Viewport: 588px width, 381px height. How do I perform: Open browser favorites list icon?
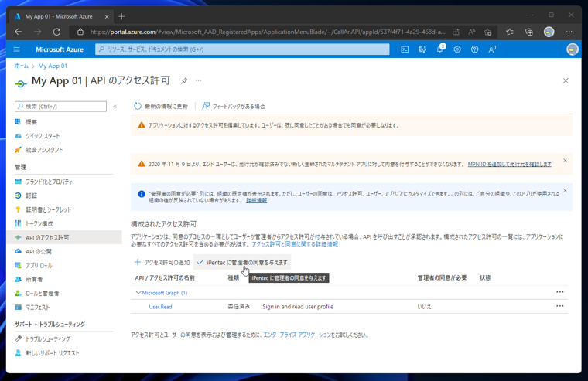510,32
